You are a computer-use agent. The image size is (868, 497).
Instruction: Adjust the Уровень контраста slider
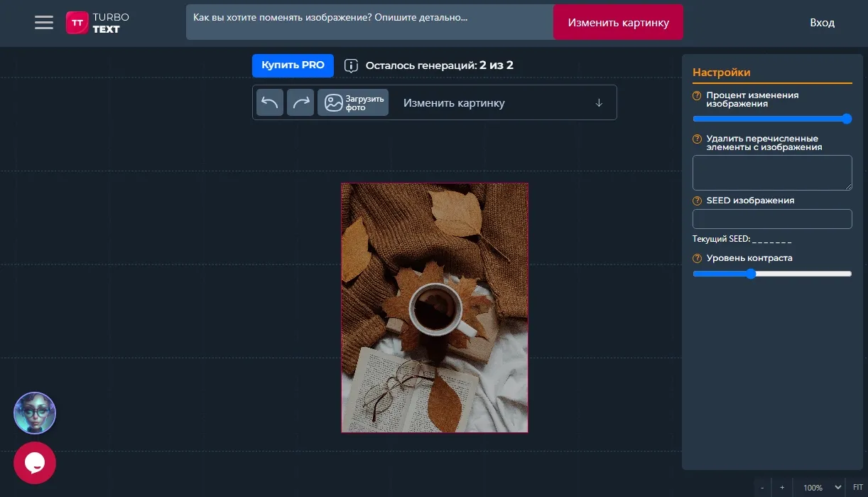click(x=752, y=274)
